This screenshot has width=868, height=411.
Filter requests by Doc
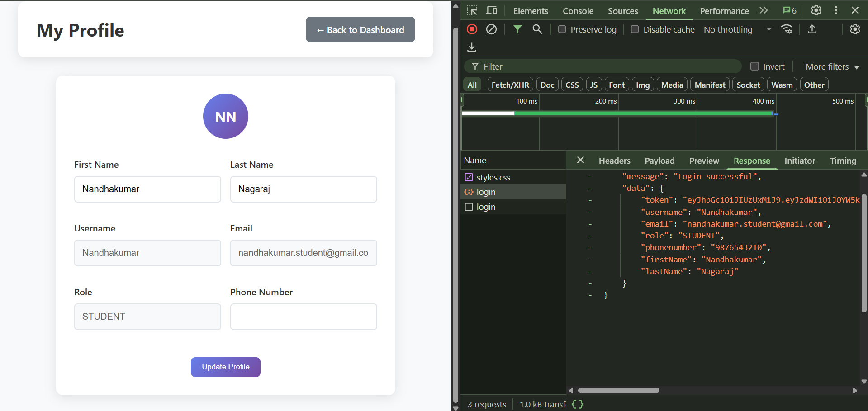point(547,85)
